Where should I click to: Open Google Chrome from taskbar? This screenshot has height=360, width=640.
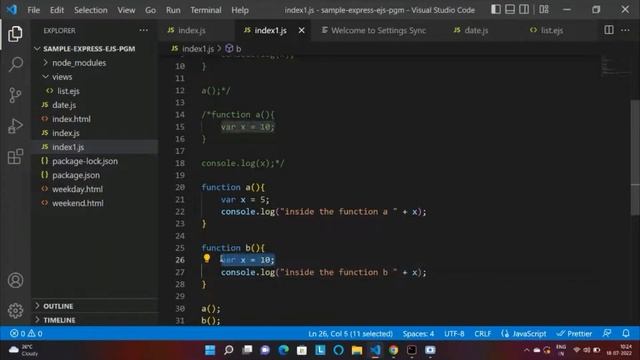coord(393,350)
